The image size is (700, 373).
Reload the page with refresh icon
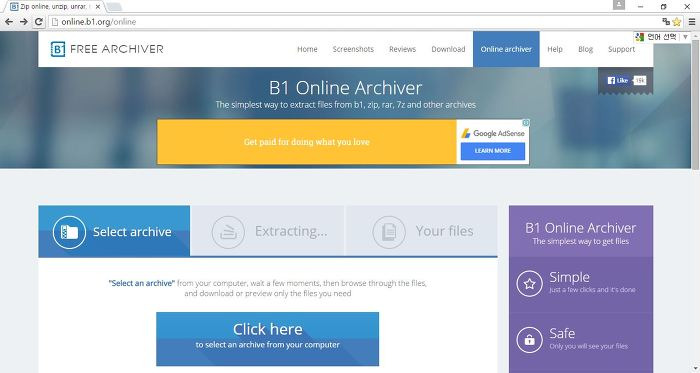coord(39,21)
